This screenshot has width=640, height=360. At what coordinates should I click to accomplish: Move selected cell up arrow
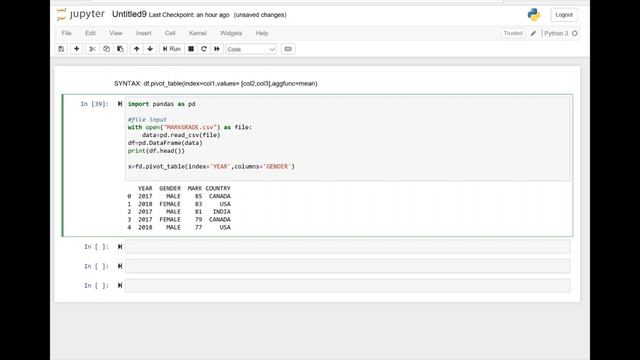(x=137, y=49)
